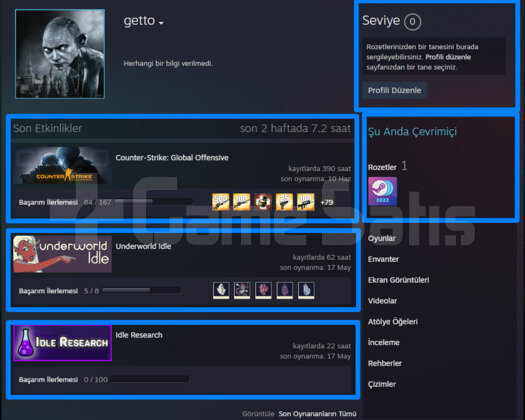Click the first CS:GO achievement icon labeled 500
The height and width of the screenshot is (420, 525).
tap(221, 202)
